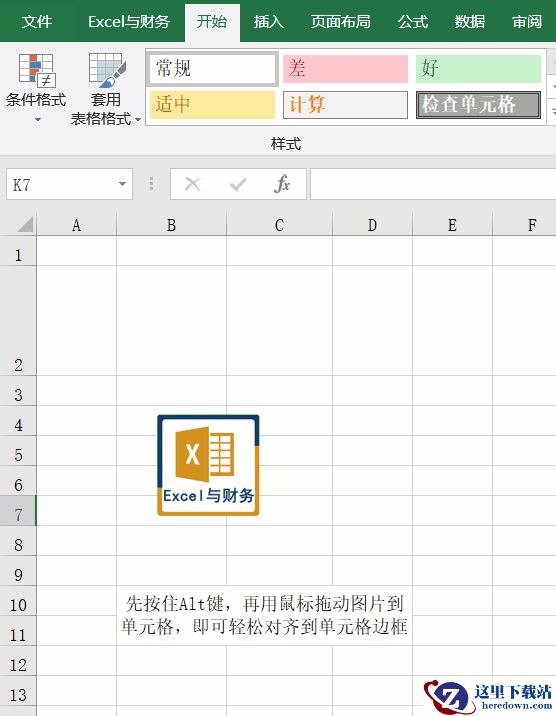Select the Excel与财务 logo picture
This screenshot has width=556, height=716.
pyautogui.click(x=208, y=465)
